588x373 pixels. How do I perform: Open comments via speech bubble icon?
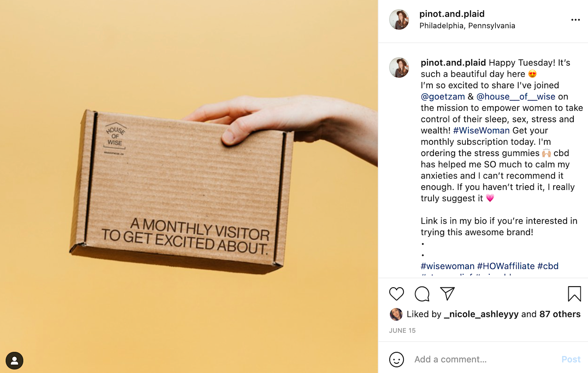point(422,294)
